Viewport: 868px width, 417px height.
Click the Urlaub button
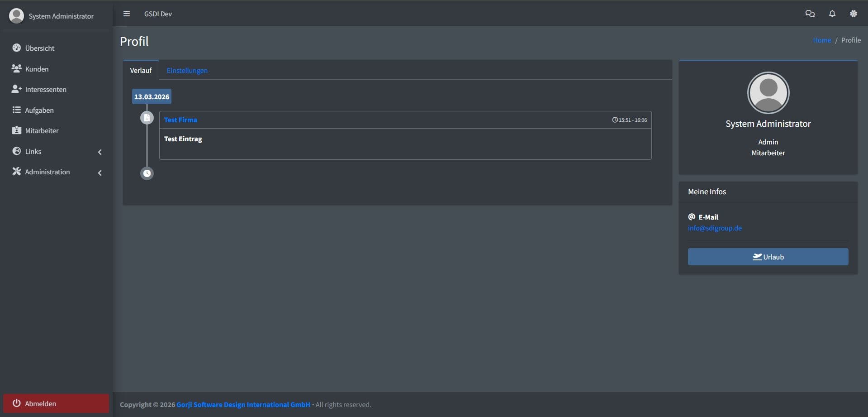click(x=768, y=257)
